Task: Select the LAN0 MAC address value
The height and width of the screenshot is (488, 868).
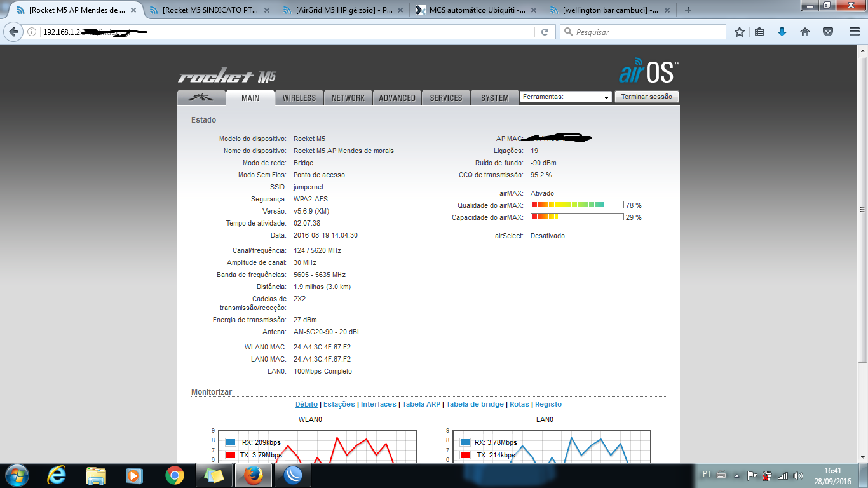Action: (322, 359)
